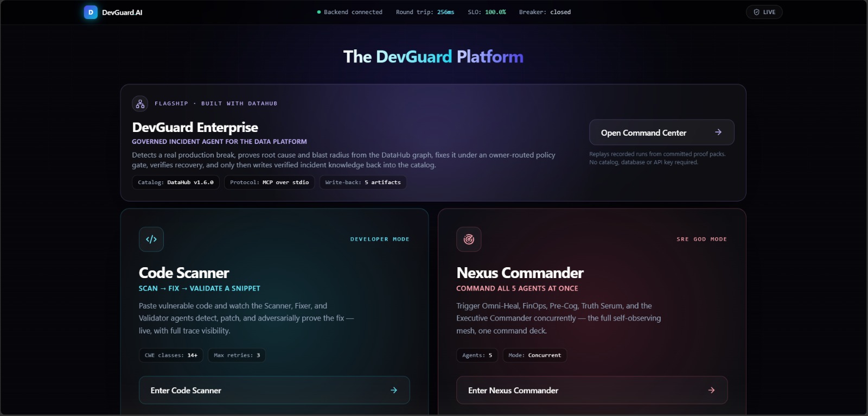Open Command Center button

click(x=661, y=133)
